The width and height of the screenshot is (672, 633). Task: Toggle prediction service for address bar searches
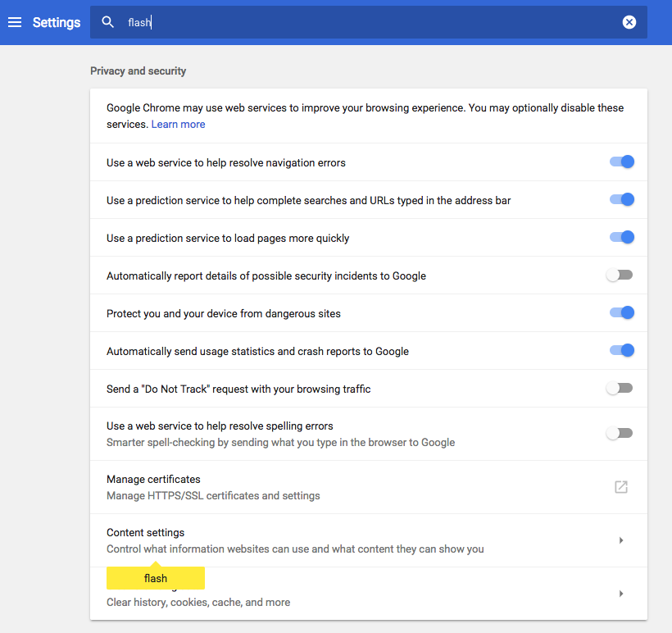tap(621, 199)
